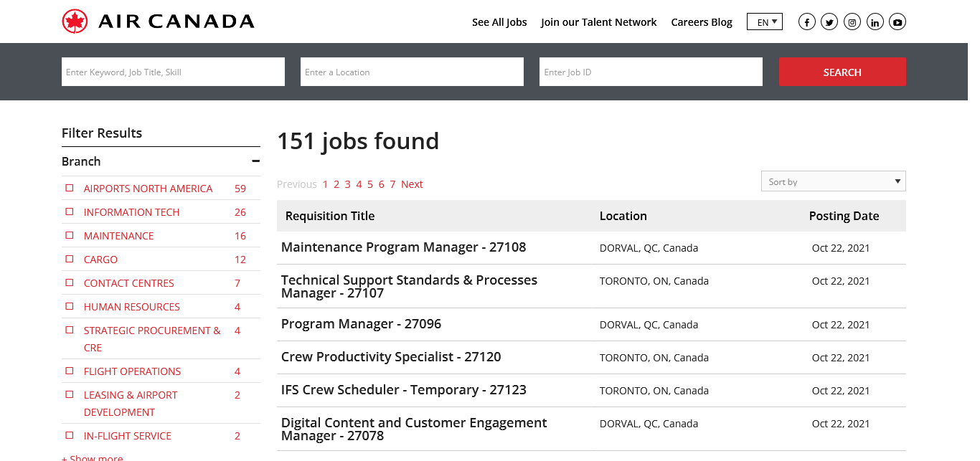Enable the Cargo branch filter checkbox
Screen dimensions: 980x461
pos(70,259)
